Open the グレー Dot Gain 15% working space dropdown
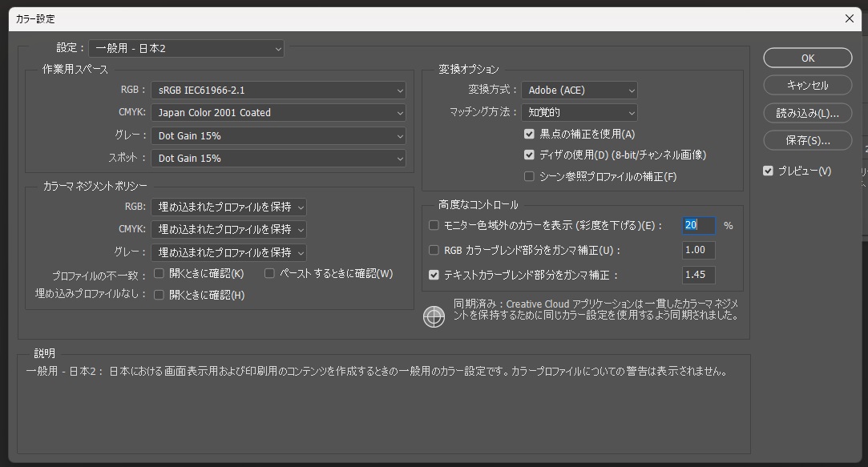 [x=278, y=136]
